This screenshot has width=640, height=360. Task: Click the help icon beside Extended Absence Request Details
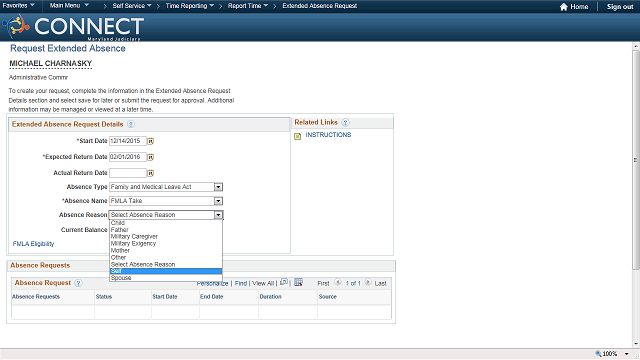pyautogui.click(x=131, y=124)
